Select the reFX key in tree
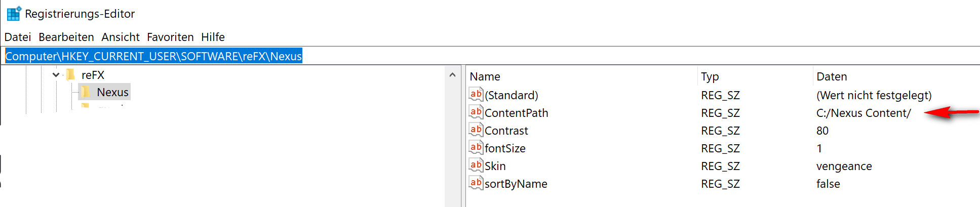 93,75
